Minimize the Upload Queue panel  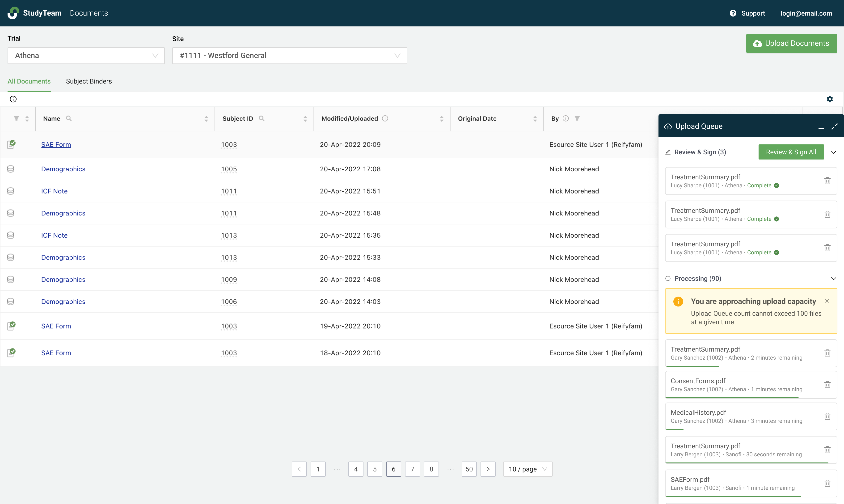coord(821,127)
